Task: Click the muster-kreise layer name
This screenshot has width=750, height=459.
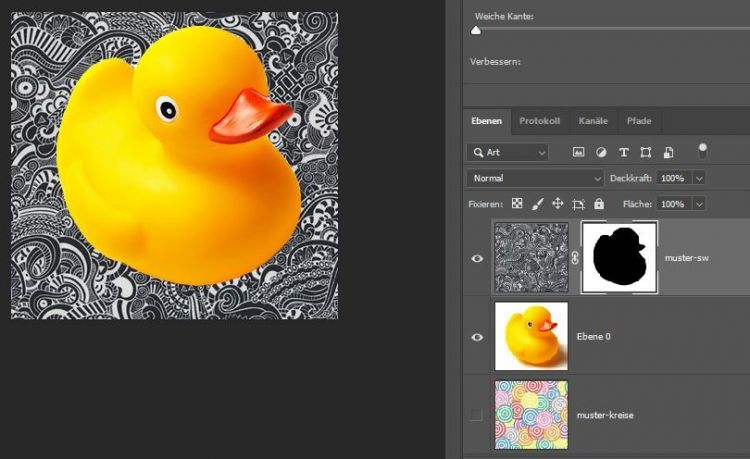Action: 605,415
